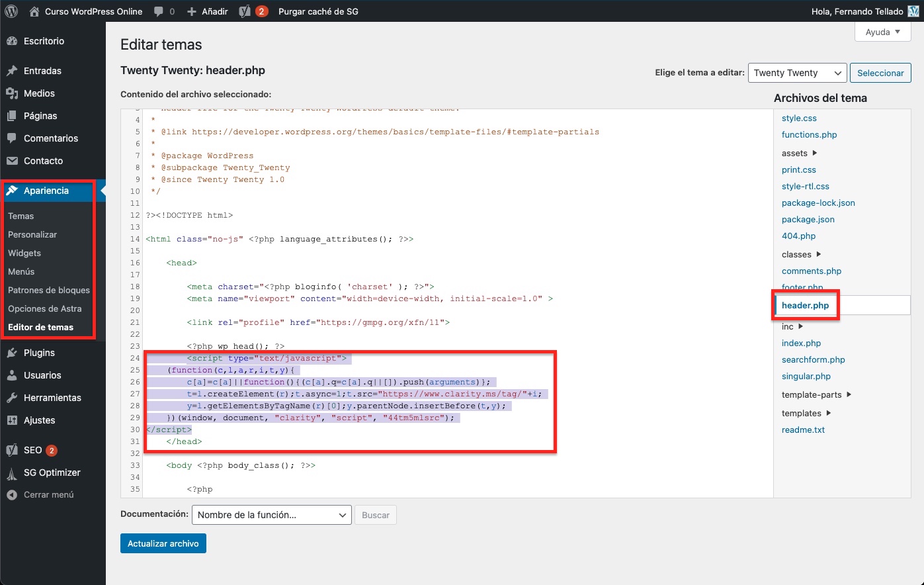Image resolution: width=924 pixels, height=585 pixels.
Task: Click the Actualizar archivo button
Action: (163, 543)
